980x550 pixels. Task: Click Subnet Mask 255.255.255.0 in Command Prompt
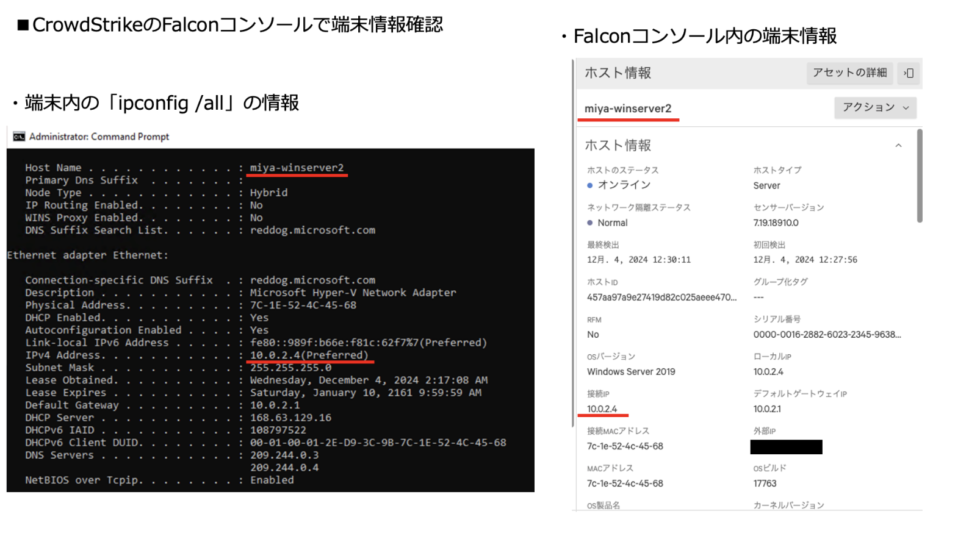click(290, 368)
